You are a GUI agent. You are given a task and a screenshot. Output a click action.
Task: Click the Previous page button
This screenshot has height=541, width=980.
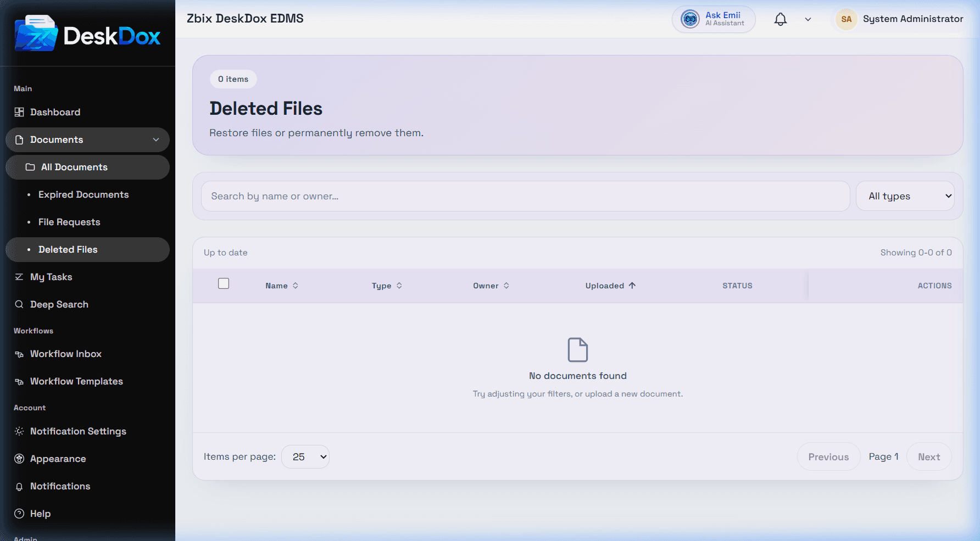pyautogui.click(x=828, y=457)
